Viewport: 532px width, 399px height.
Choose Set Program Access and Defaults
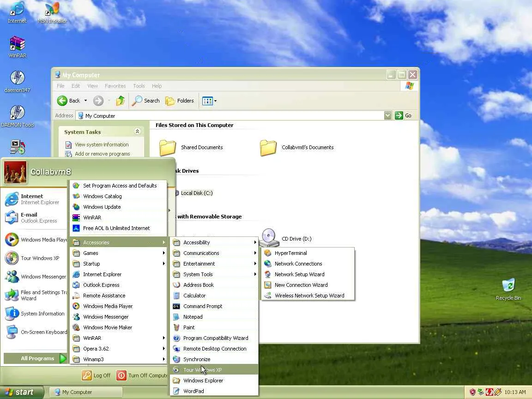pos(118,186)
